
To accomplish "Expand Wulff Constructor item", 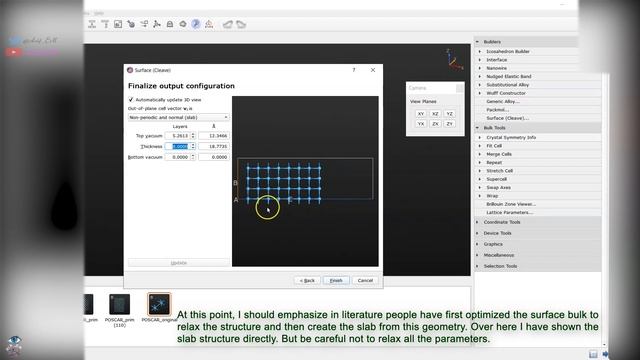I will [480, 93].
